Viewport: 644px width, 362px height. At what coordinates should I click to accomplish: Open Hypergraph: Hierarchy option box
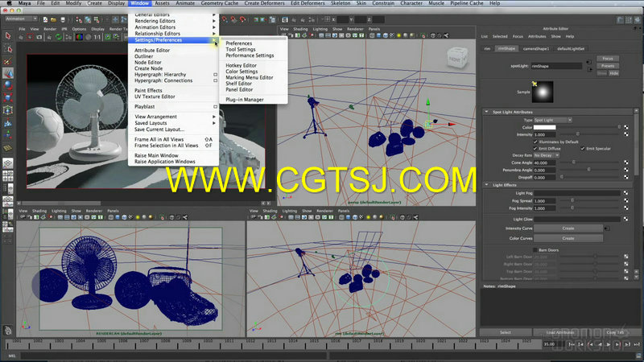[x=215, y=75]
